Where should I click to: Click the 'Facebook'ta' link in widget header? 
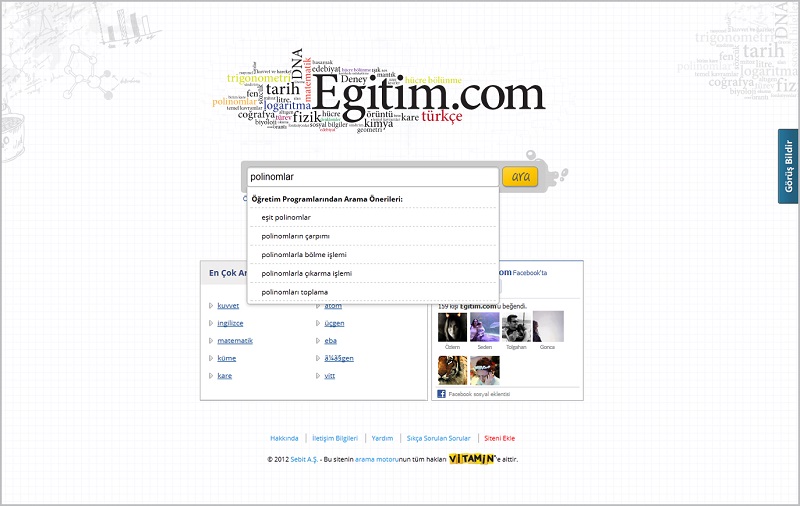click(530, 273)
